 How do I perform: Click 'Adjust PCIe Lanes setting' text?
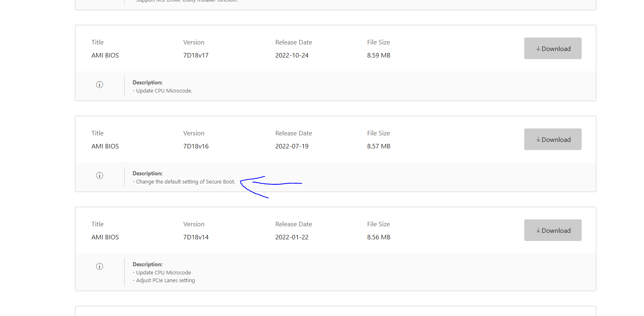pos(165,281)
